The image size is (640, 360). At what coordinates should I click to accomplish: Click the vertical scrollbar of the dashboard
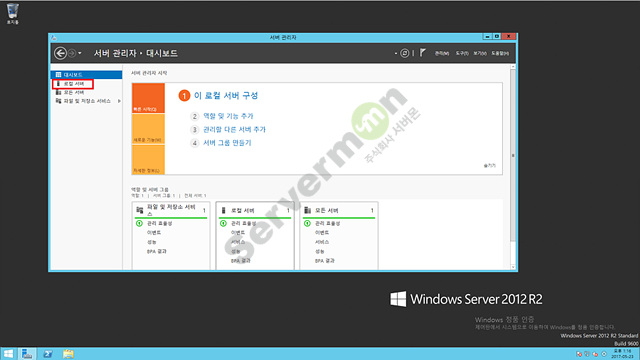tap(513, 155)
